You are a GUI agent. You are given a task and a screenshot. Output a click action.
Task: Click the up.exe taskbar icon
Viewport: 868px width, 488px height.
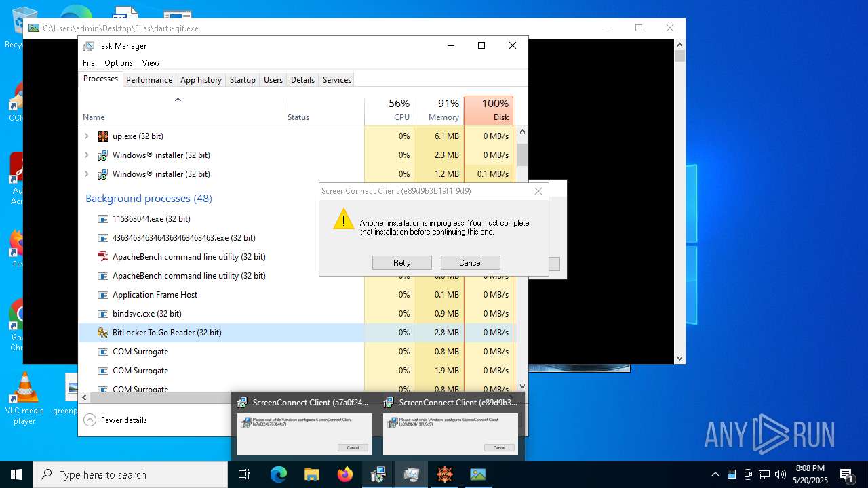coord(444,474)
